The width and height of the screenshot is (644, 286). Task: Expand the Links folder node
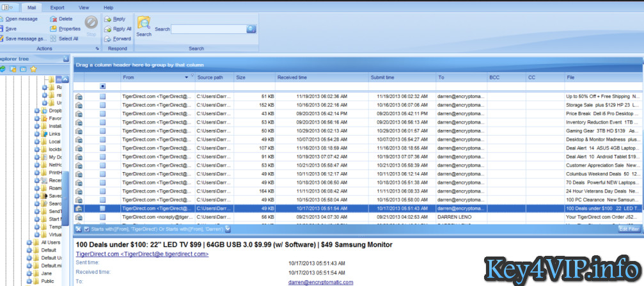pos(37,134)
